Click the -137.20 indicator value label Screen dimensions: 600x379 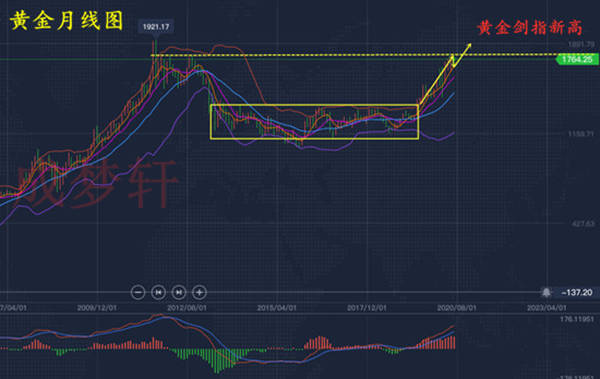[x=577, y=292]
